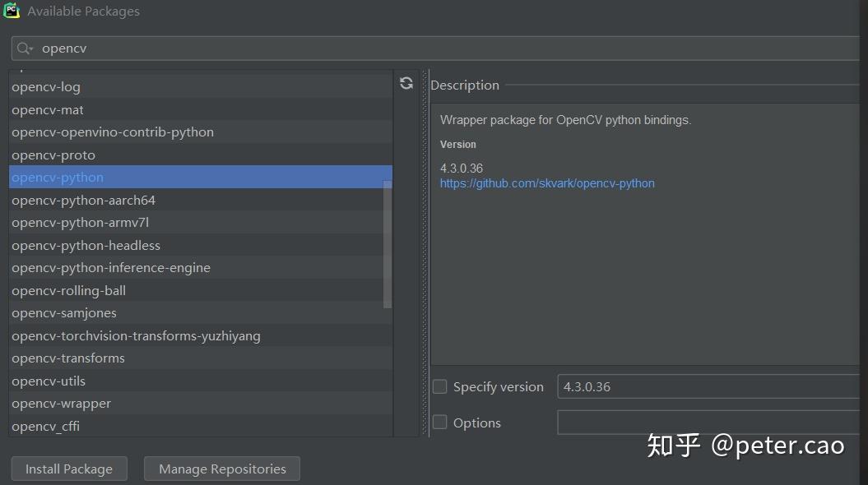Select the highlighted opencv-python row
Screen dimensions: 868x485
click(201, 177)
